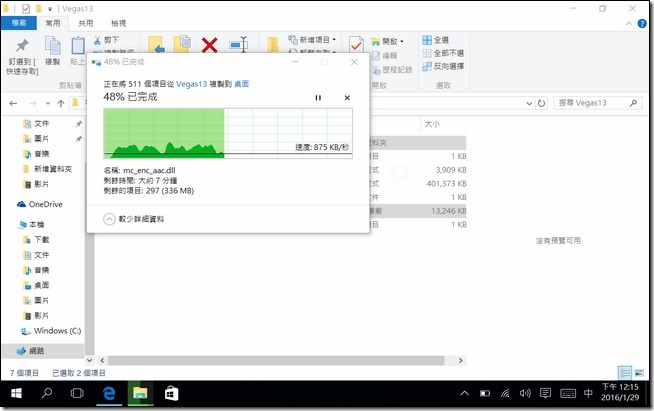Open the 檔案 file tab
The height and width of the screenshot is (411, 654).
19,23
